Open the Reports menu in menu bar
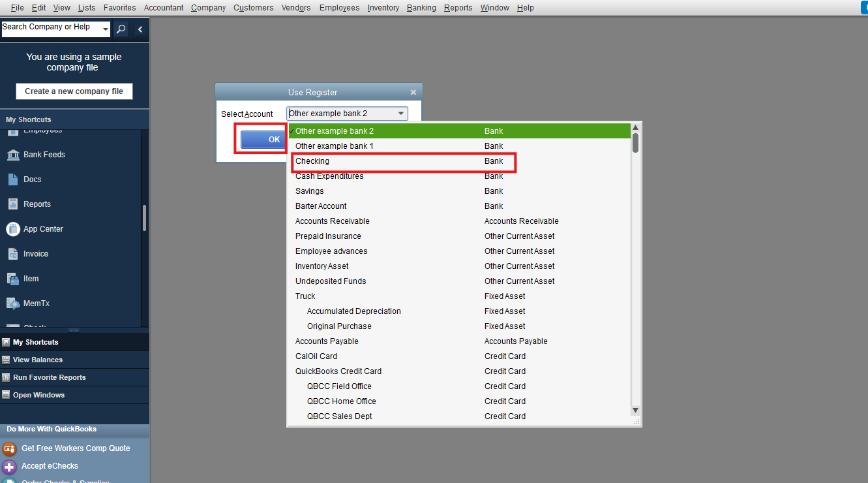Screen dimensions: 868x483 click(x=458, y=8)
